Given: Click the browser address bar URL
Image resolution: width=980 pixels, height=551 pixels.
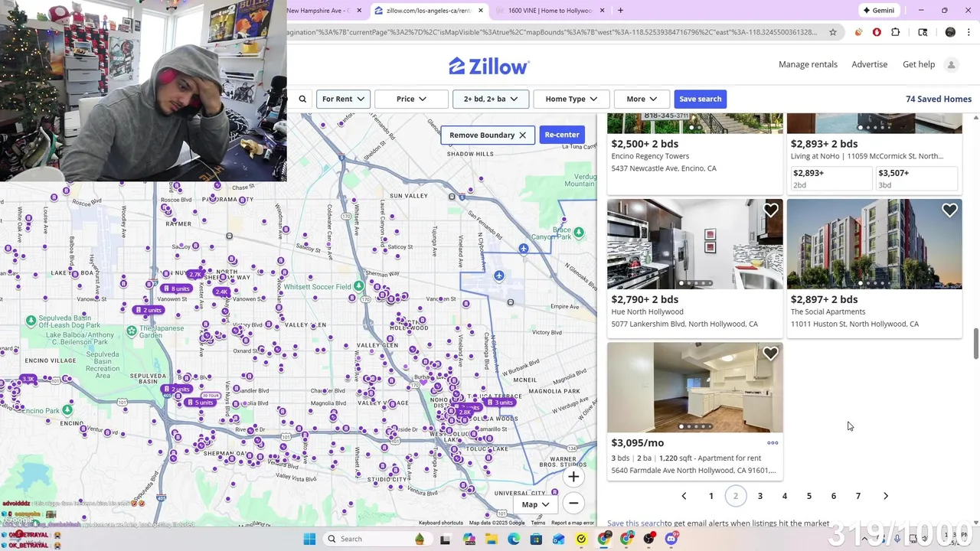Looking at the screenshot, I should tap(551, 32).
